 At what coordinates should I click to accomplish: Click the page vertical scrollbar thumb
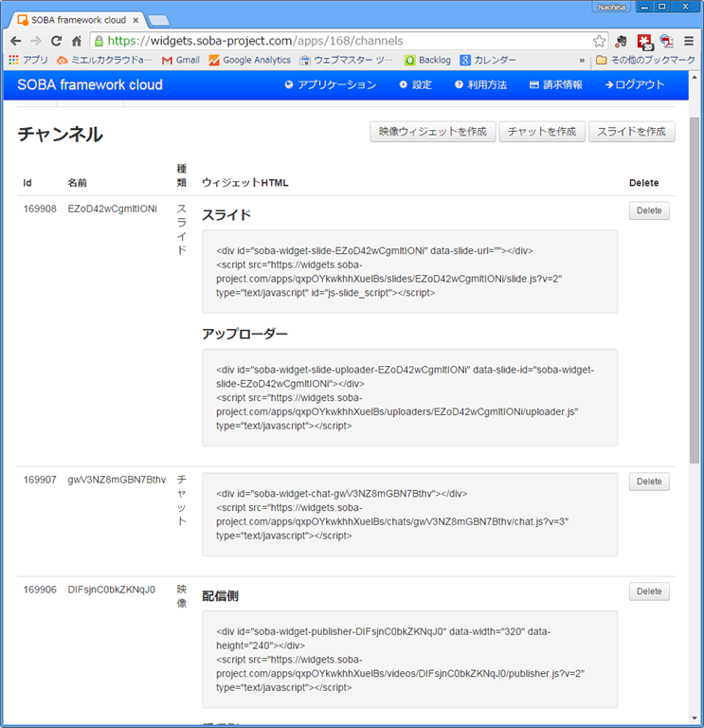click(695, 290)
